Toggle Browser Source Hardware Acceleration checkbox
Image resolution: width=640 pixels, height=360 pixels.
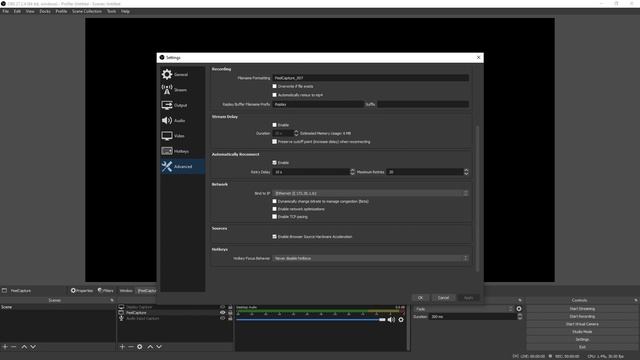point(274,236)
